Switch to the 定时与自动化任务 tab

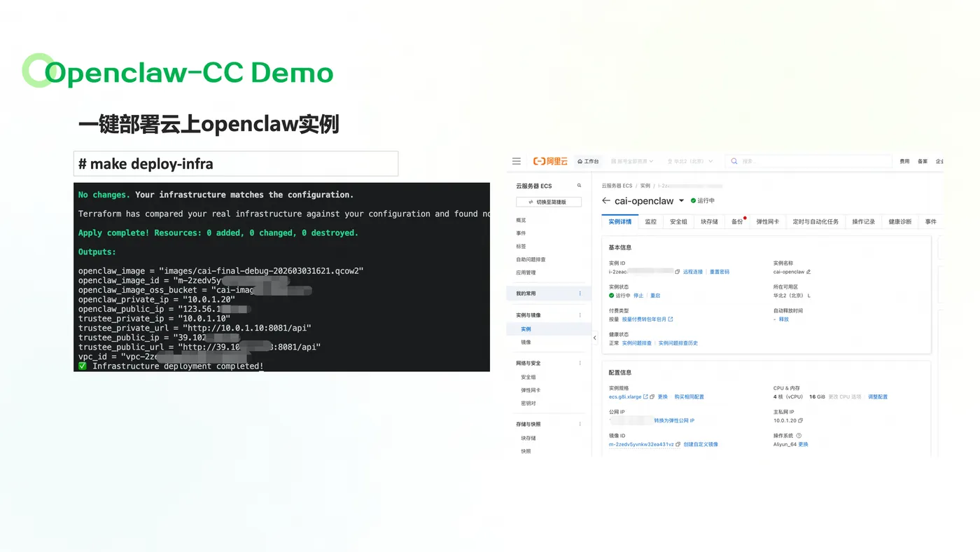(x=815, y=221)
